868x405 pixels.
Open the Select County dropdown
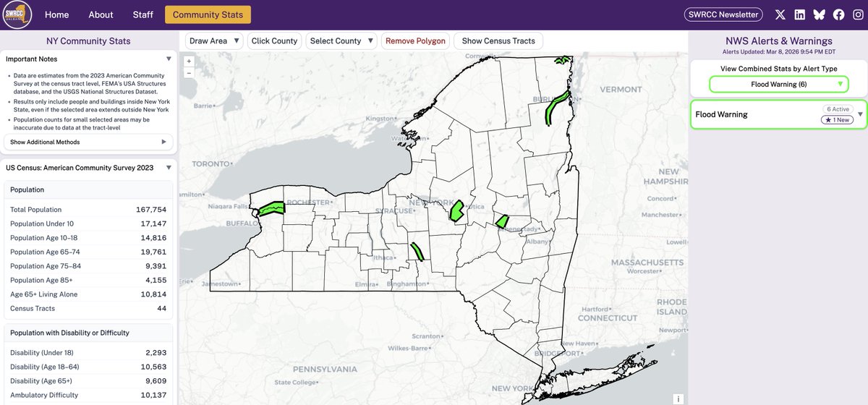[x=341, y=41]
